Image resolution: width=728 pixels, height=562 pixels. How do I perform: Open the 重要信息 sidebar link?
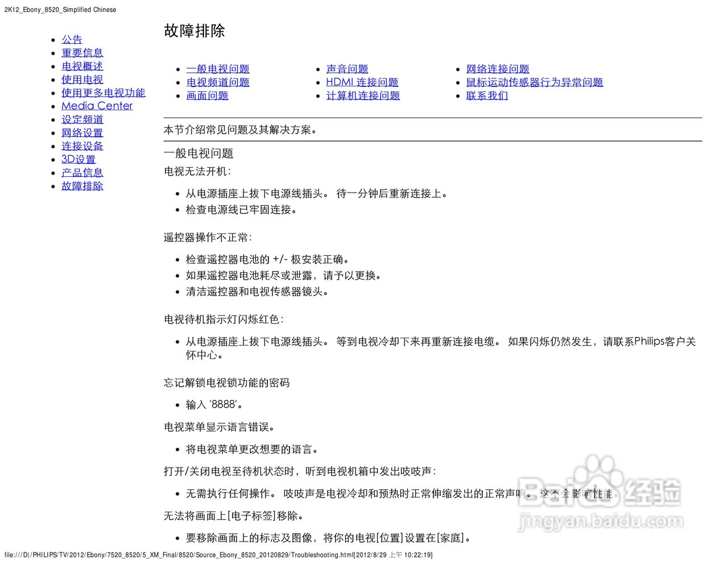pyautogui.click(x=82, y=53)
